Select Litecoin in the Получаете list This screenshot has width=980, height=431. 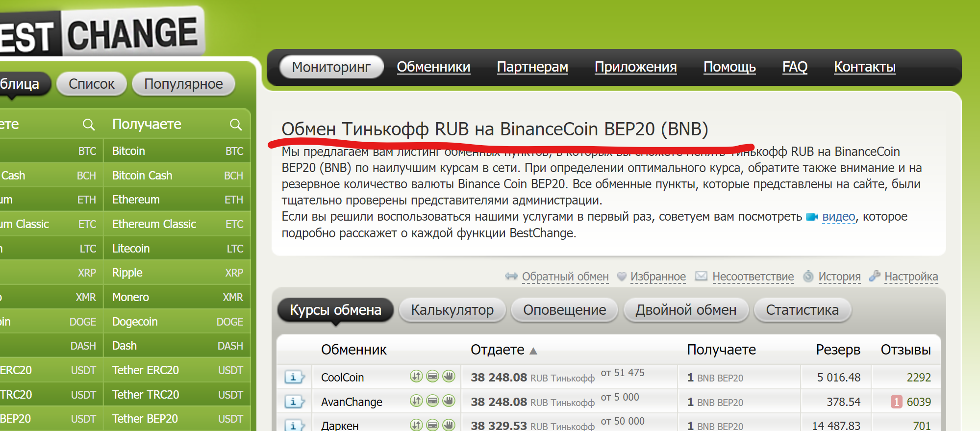point(177,249)
